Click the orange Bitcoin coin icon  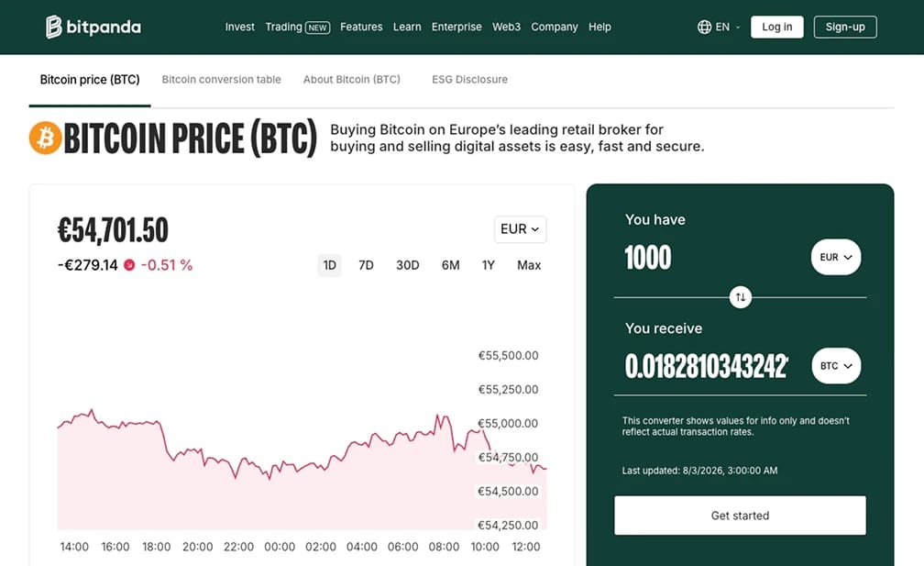click(x=45, y=138)
